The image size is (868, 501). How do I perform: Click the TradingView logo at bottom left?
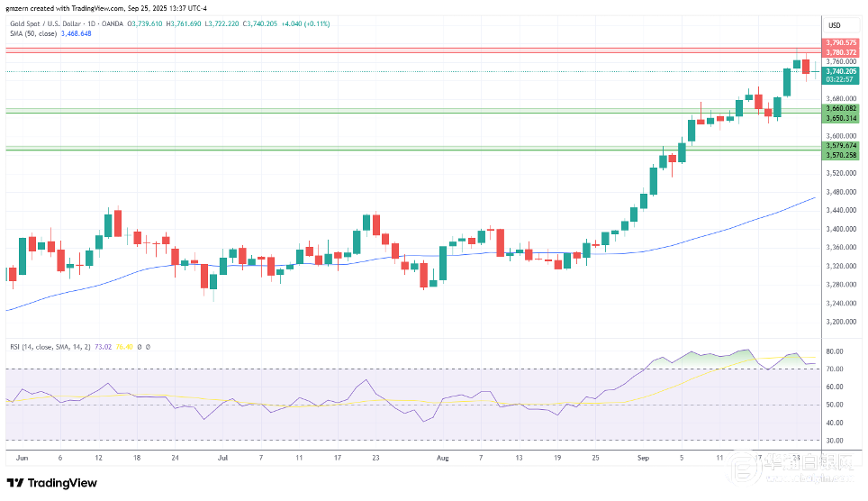pyautogui.click(x=52, y=483)
